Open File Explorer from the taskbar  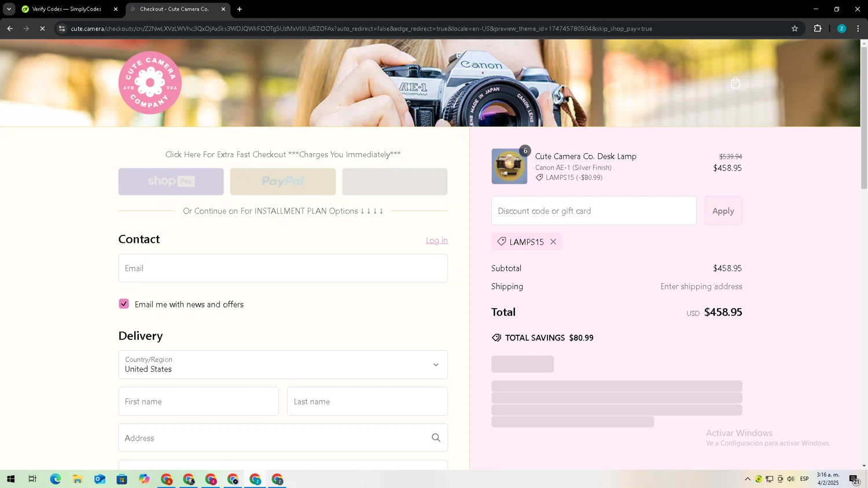click(x=78, y=479)
